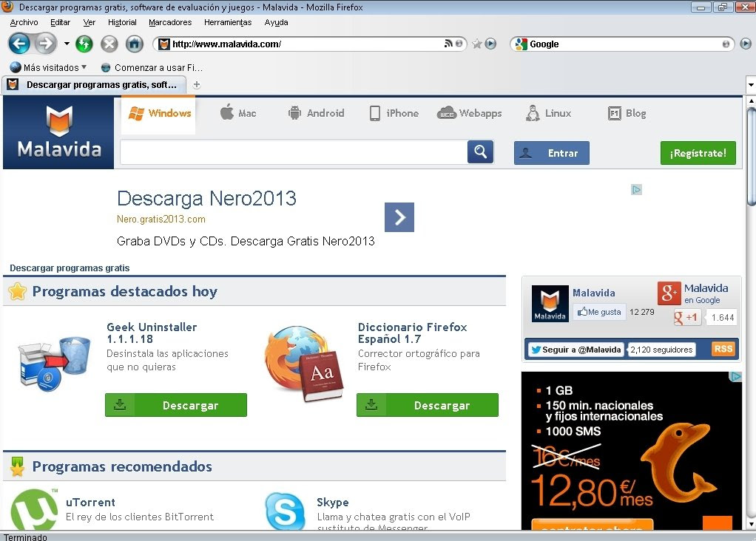756x541 pixels.
Task: Click the AdChoices icon above sidebar
Action: (x=636, y=190)
